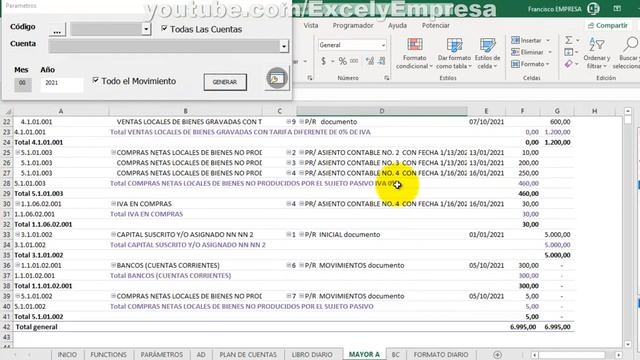The height and width of the screenshot is (360, 640).
Task: Click vertical scrollbar down arrow
Action: click(628, 345)
